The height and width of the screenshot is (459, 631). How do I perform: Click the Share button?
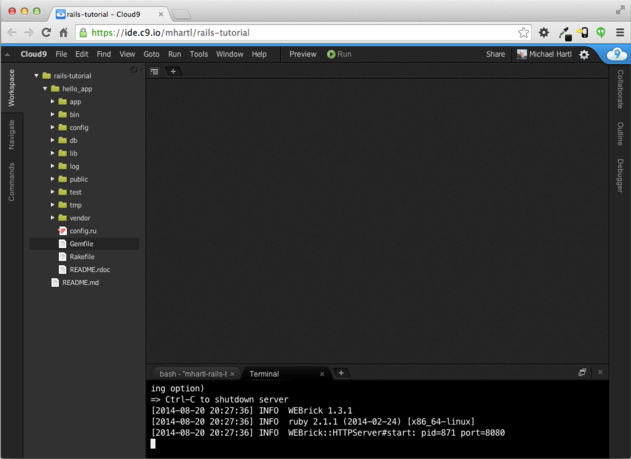[495, 54]
